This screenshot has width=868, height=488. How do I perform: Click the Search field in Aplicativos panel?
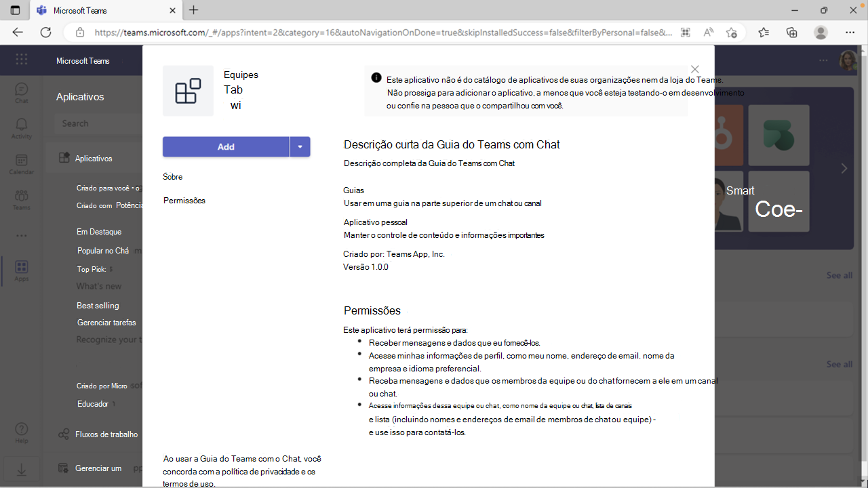click(98, 123)
